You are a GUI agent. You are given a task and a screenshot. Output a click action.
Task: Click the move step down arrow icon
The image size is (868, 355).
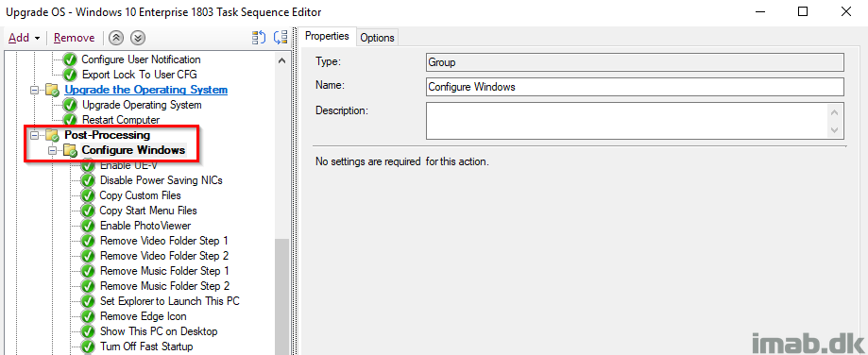pyautogui.click(x=138, y=38)
